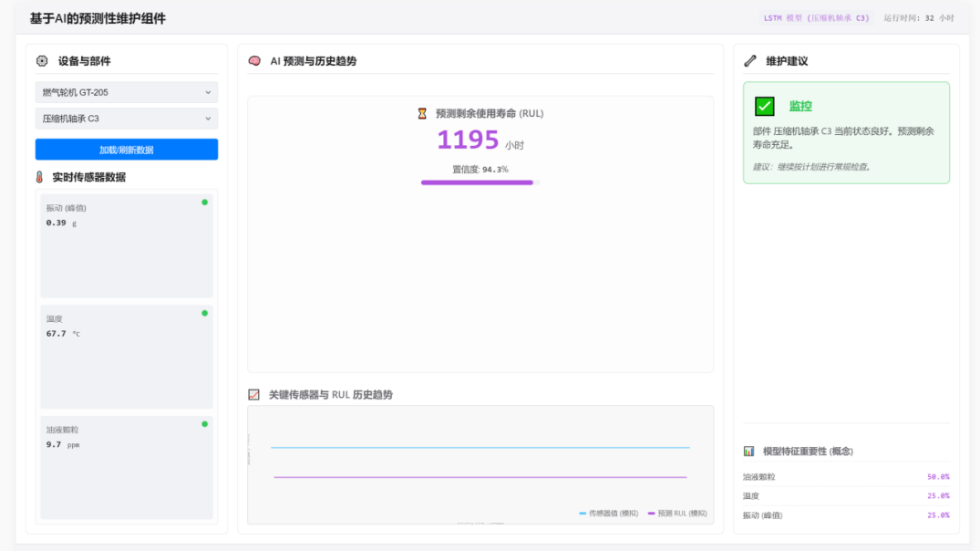The width and height of the screenshot is (980, 551).
Task: Click the brain icon beside AI 预测与历史趋势
Action: (254, 61)
